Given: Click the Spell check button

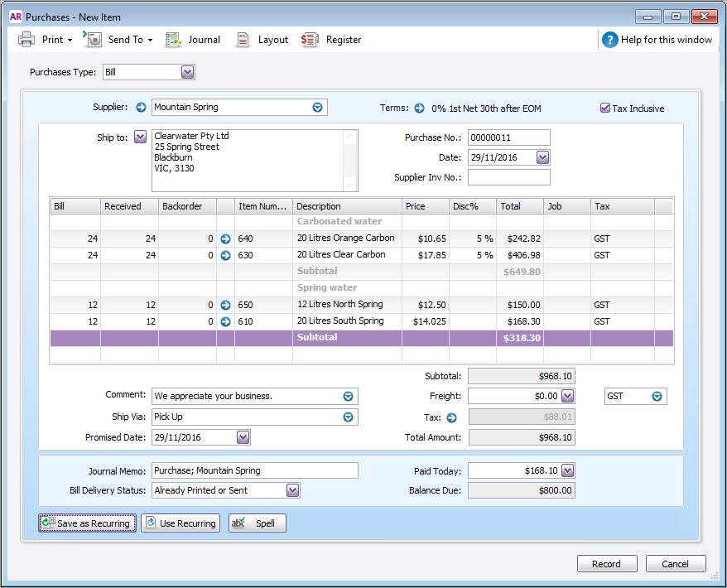Looking at the screenshot, I should 257,523.
